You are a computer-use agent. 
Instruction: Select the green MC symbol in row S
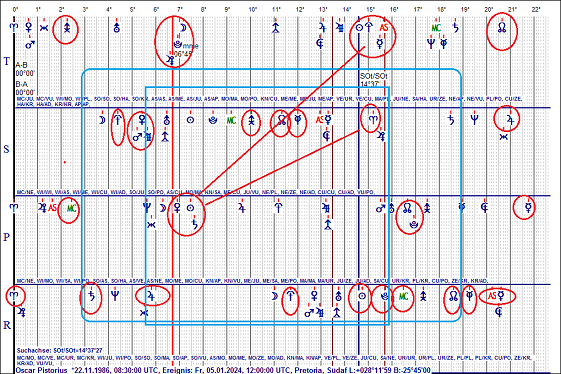pos(231,120)
